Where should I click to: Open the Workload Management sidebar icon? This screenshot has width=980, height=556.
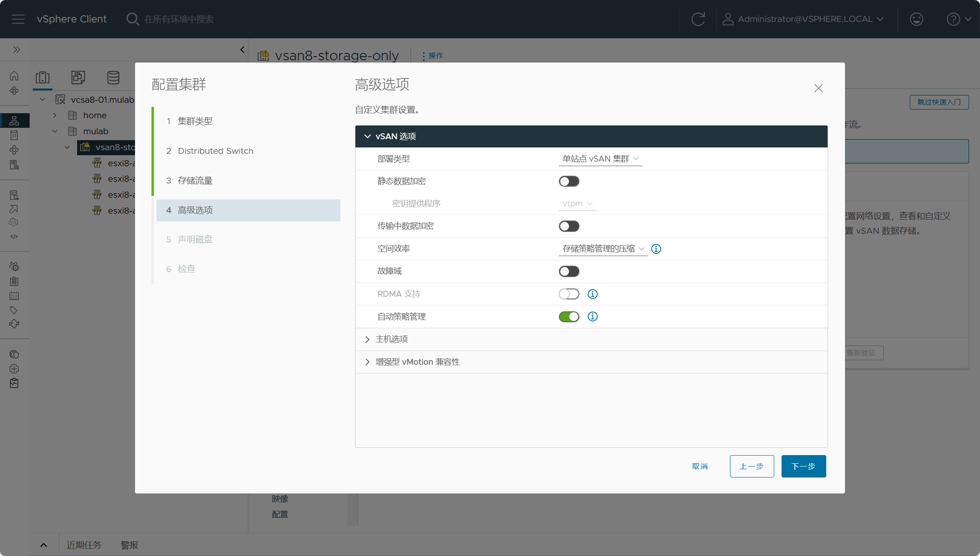[x=14, y=150]
